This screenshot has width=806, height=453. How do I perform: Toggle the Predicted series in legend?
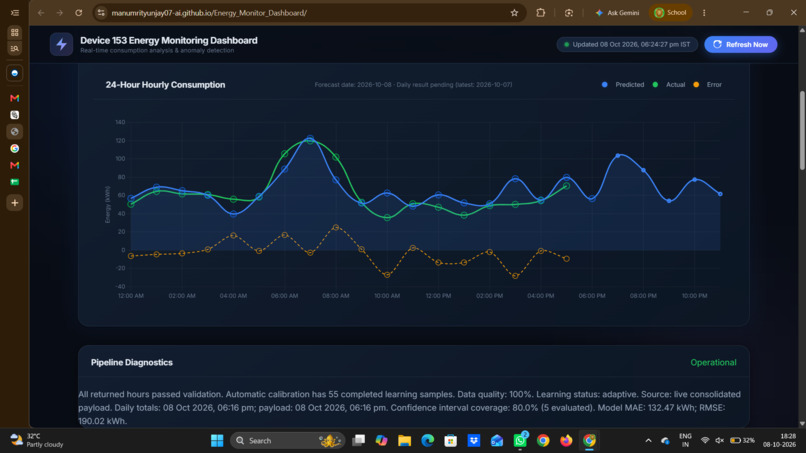(x=622, y=84)
